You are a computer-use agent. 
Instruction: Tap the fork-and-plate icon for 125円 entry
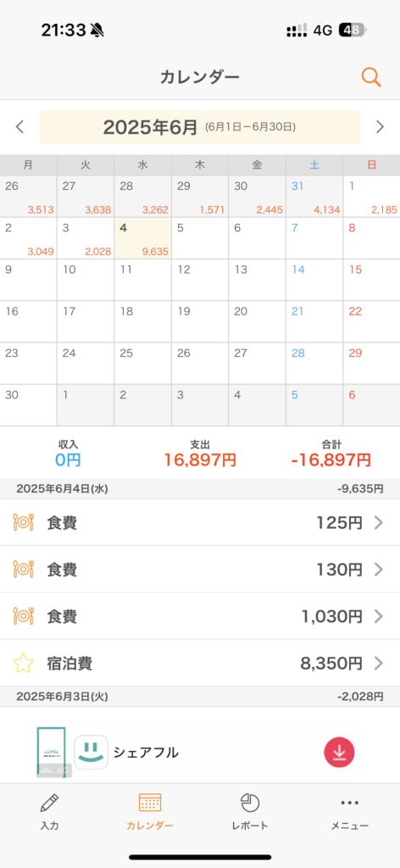[x=23, y=522]
